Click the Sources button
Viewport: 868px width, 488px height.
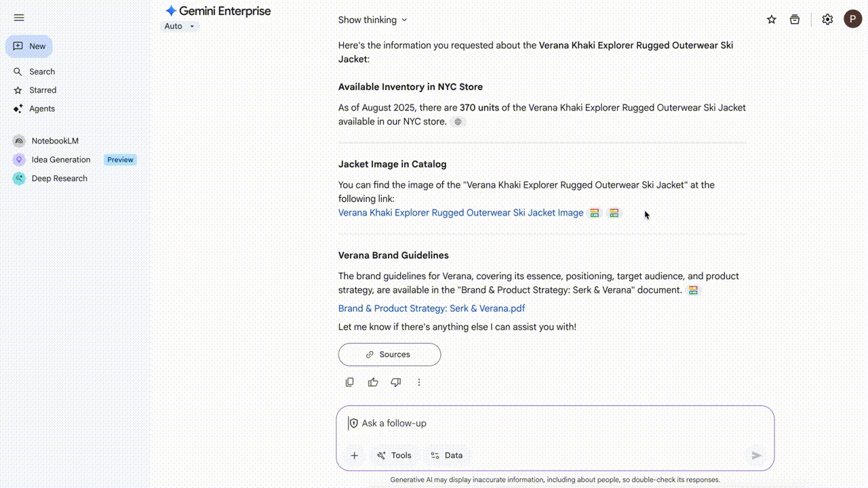[x=389, y=354]
